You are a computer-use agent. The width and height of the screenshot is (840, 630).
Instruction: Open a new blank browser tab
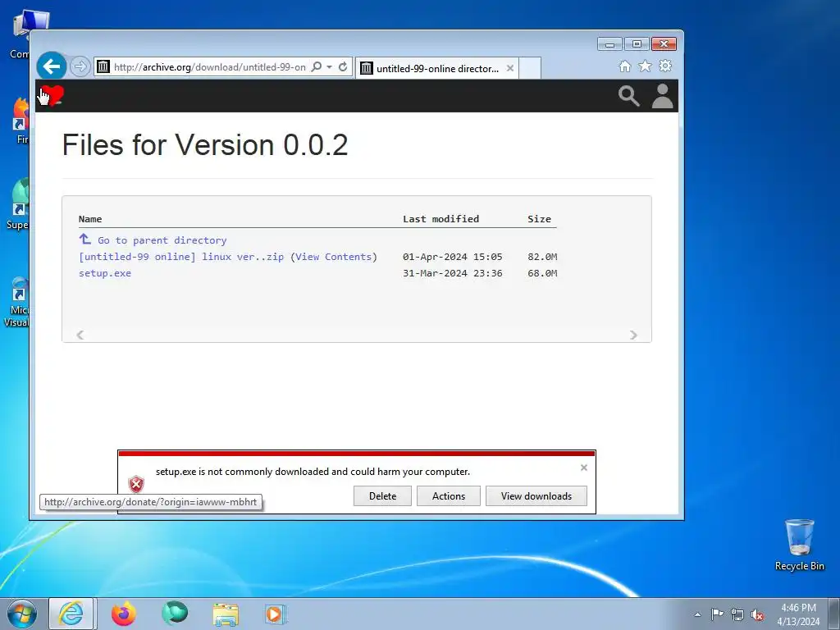tap(530, 68)
